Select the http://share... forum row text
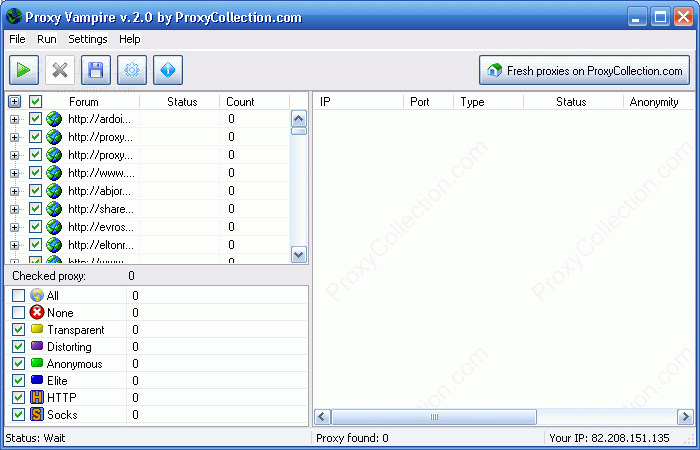Viewport: 700px width, 450px height. [101, 209]
